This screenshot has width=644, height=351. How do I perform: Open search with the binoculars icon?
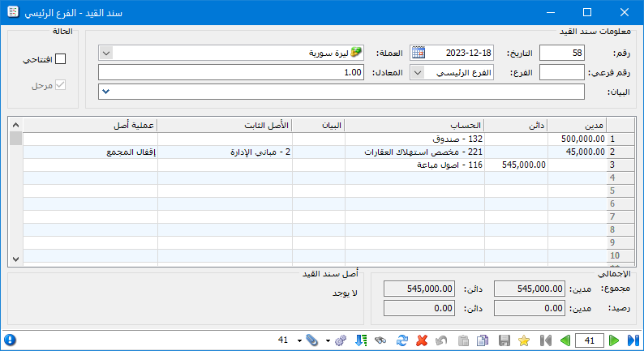pyautogui.click(x=380, y=340)
